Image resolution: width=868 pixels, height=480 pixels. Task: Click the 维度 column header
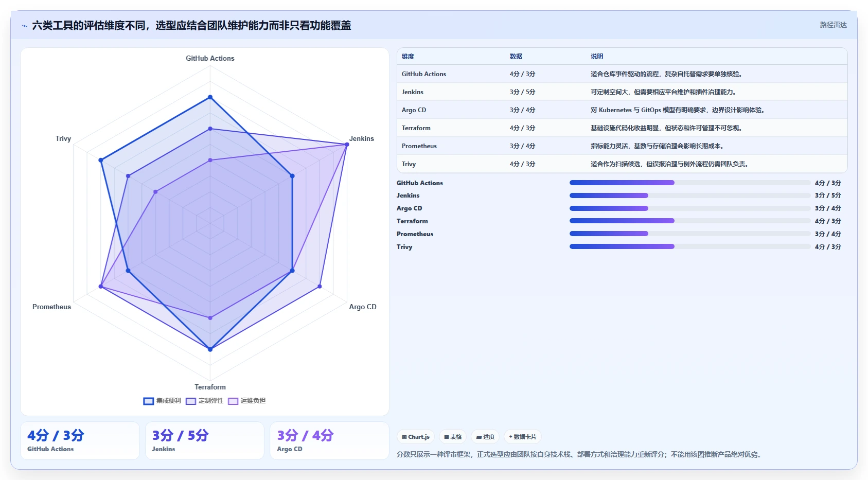pos(408,57)
